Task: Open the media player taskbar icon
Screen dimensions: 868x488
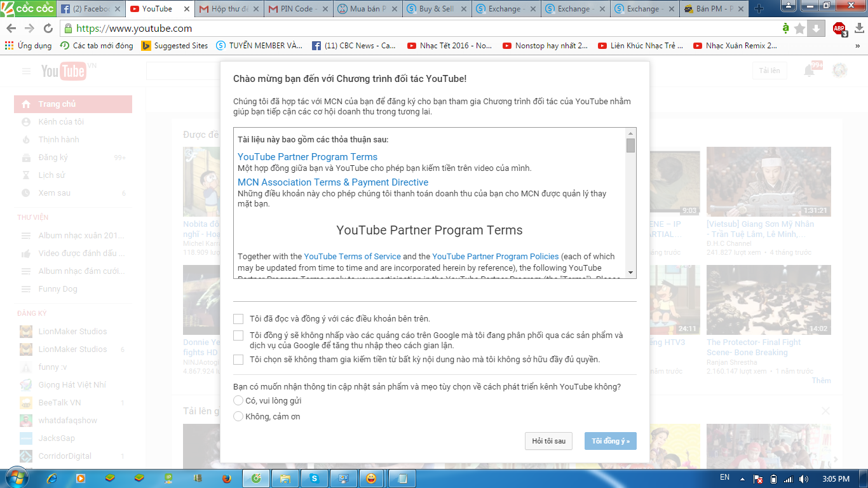Action: coord(81,478)
